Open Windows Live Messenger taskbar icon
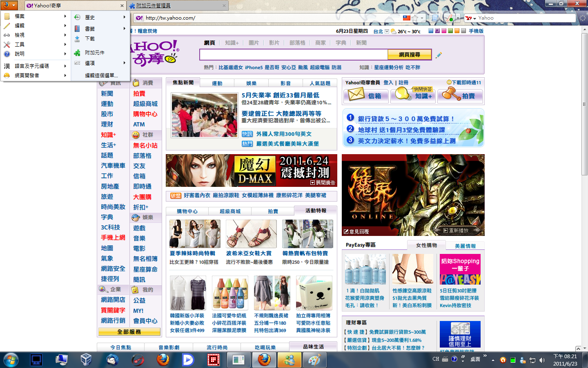 click(290, 360)
